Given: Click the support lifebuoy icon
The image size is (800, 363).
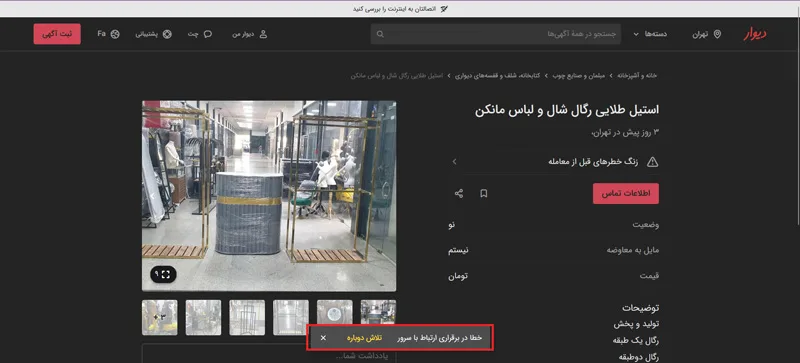Looking at the screenshot, I should (167, 34).
